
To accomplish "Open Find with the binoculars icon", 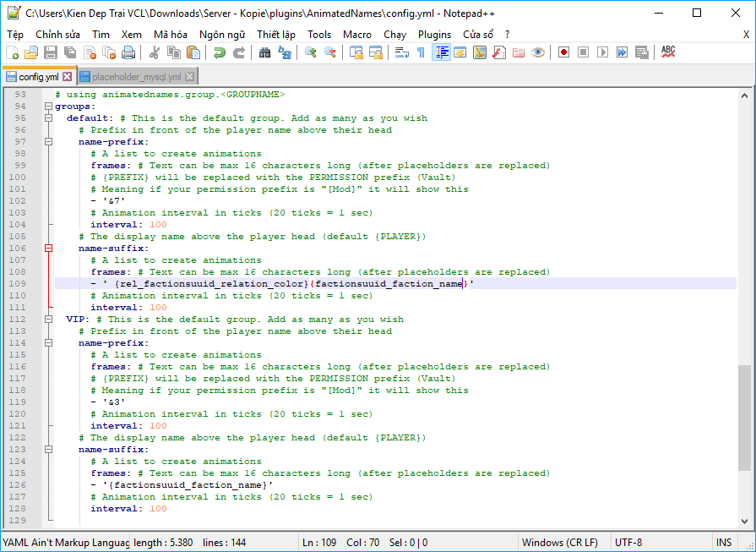I will pyautogui.click(x=264, y=52).
